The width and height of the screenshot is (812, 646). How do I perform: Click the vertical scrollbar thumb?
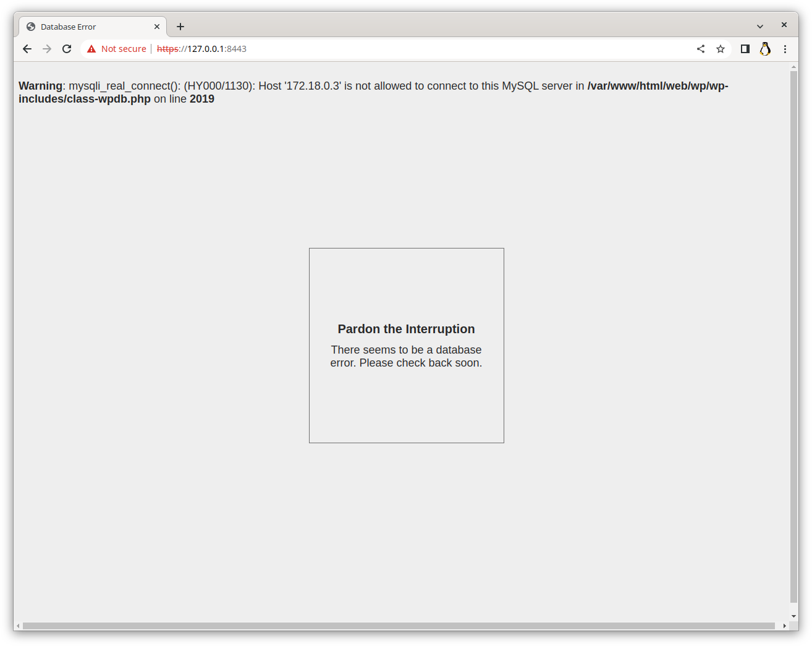click(793, 337)
